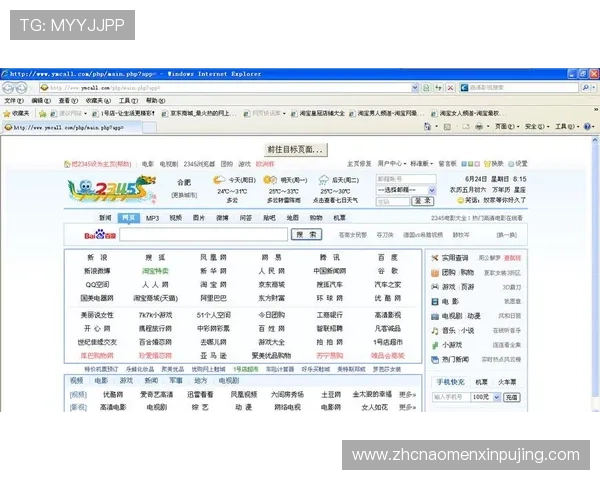Open the 淘宝特卖 green link
Viewport: 600px width, 480px height.
pyautogui.click(x=155, y=271)
